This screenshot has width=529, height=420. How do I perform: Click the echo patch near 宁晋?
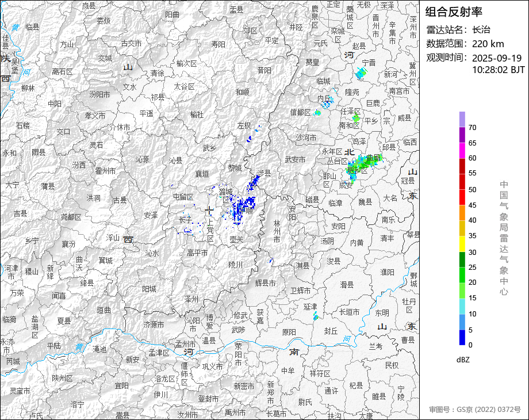click(x=361, y=73)
